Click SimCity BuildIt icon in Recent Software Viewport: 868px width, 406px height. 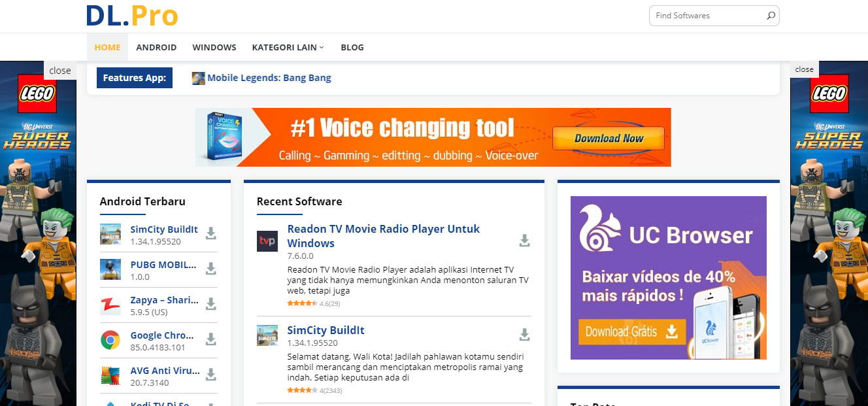[x=267, y=335]
